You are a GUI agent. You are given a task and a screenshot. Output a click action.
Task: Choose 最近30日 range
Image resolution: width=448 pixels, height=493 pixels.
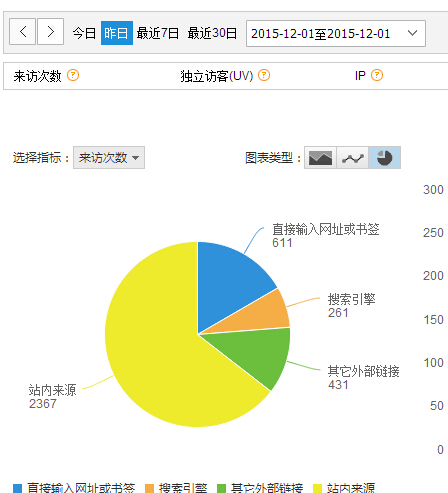point(212,33)
